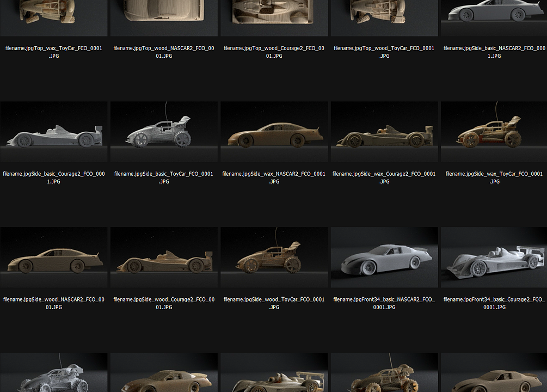Open the Side_wood_NASCAR2 thumbnail
Image resolution: width=547 pixels, height=392 pixels.
point(53,256)
